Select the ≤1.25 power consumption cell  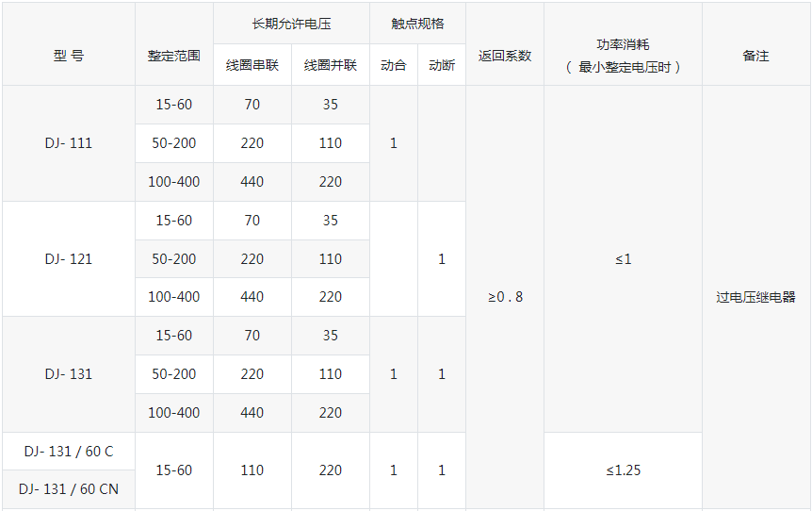coord(623,470)
